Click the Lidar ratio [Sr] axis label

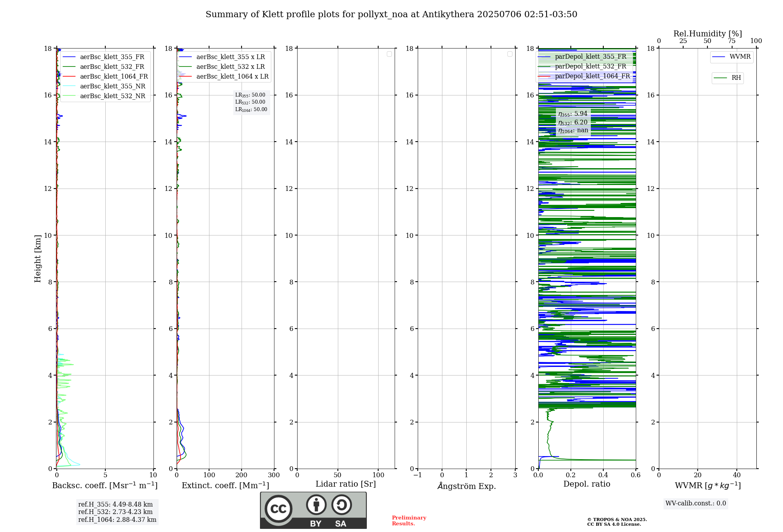click(346, 484)
